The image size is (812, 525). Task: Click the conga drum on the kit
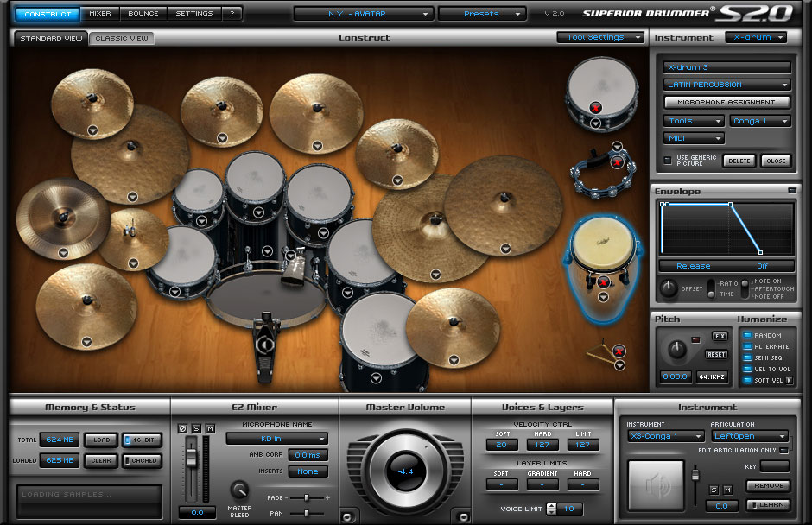click(x=601, y=250)
